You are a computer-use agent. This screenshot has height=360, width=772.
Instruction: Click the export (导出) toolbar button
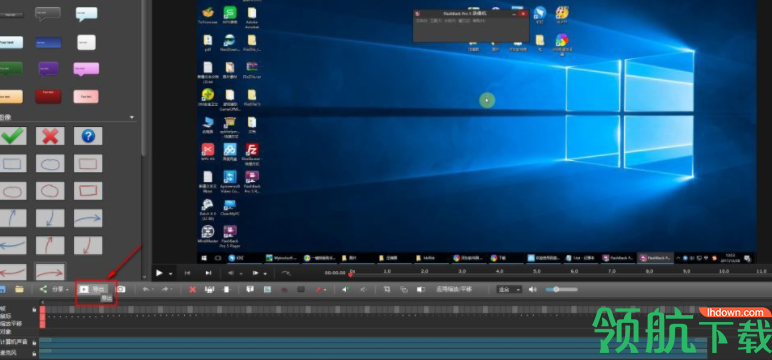pos(92,289)
